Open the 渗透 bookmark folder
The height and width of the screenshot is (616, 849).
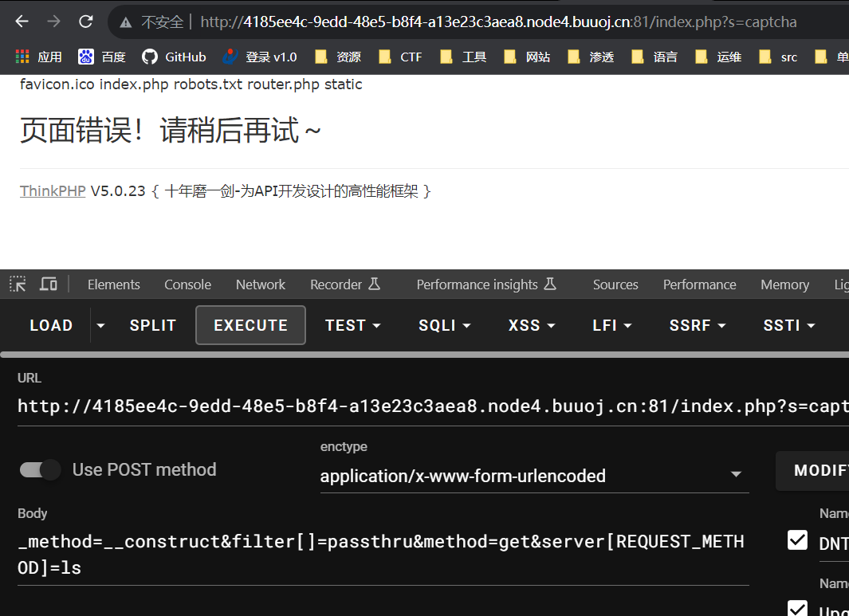(x=591, y=57)
